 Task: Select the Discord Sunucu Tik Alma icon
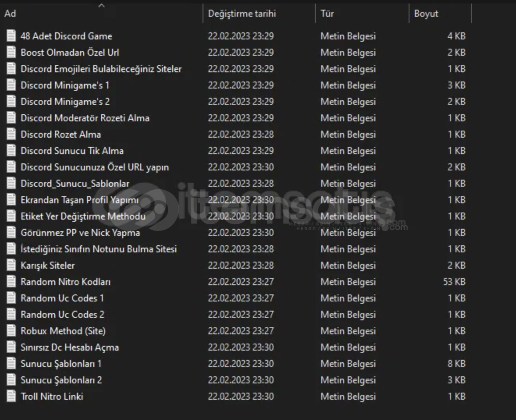(11, 151)
